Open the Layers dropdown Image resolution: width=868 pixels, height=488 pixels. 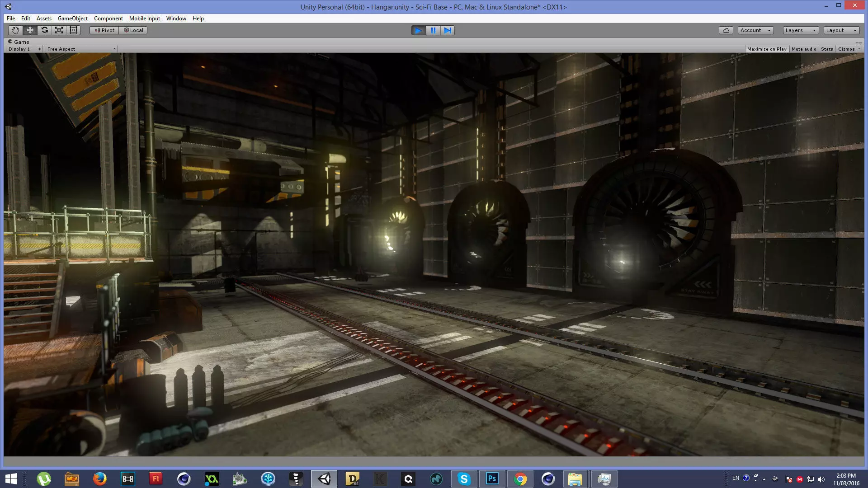801,30
